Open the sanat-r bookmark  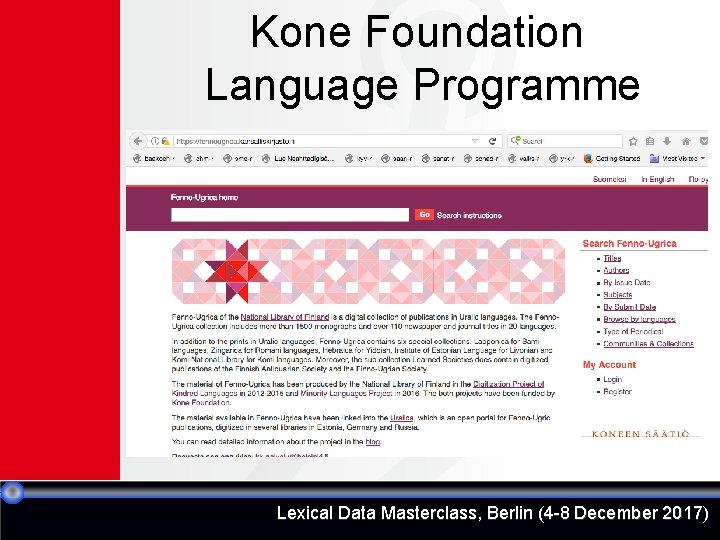pos(438,158)
